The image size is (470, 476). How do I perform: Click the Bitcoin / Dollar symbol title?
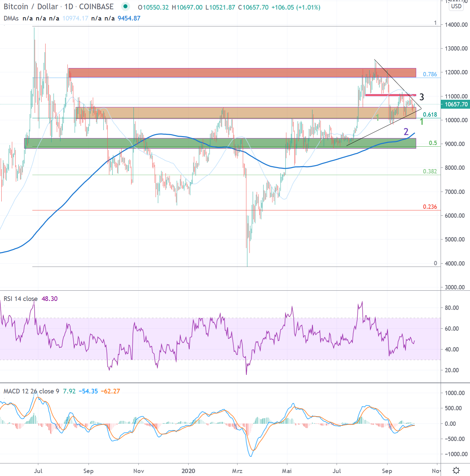click(x=31, y=7)
